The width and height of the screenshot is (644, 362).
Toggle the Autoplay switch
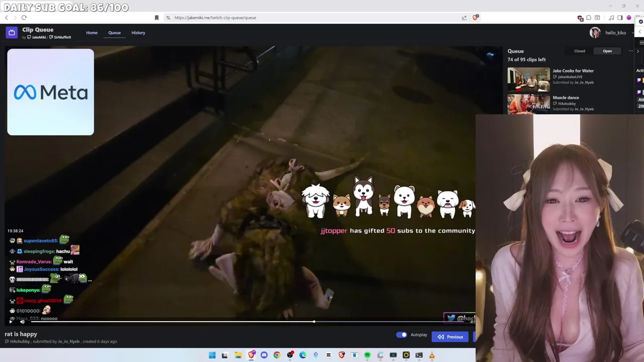[401, 335]
